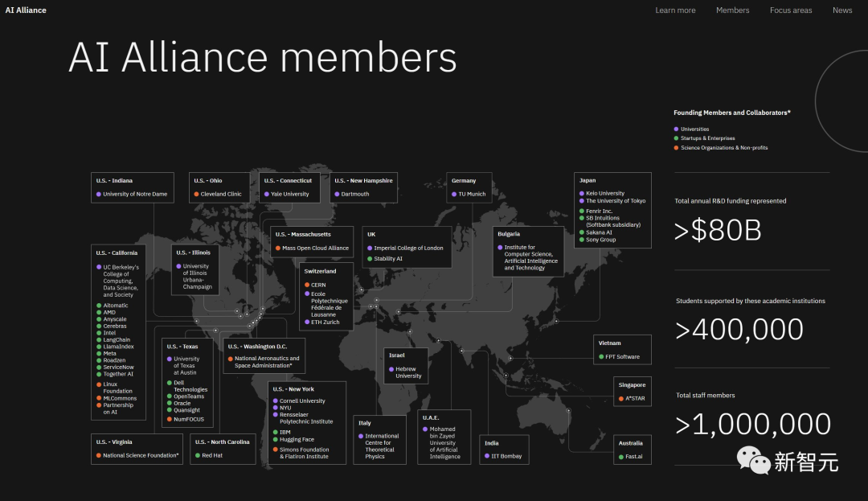Select Sakana AI entry
The width and height of the screenshot is (868, 501).
click(x=596, y=232)
